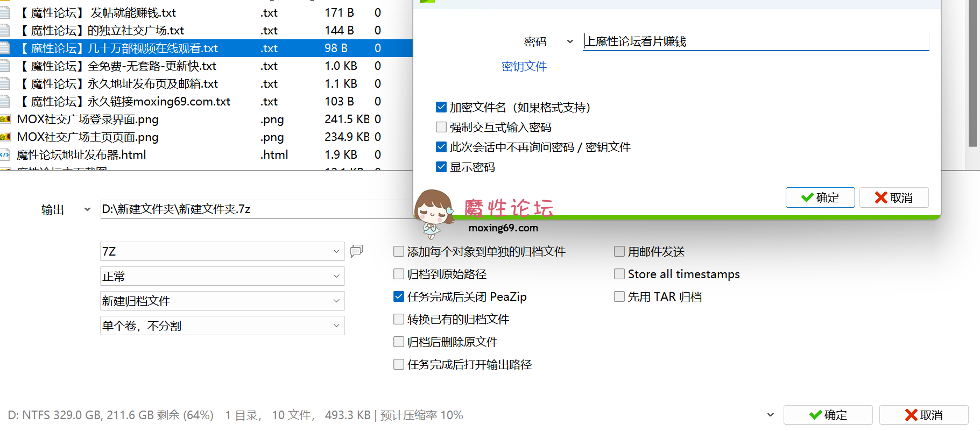The image size is (980, 431).
Task: Click the 241.5 KB size cell
Action: tap(347, 119)
